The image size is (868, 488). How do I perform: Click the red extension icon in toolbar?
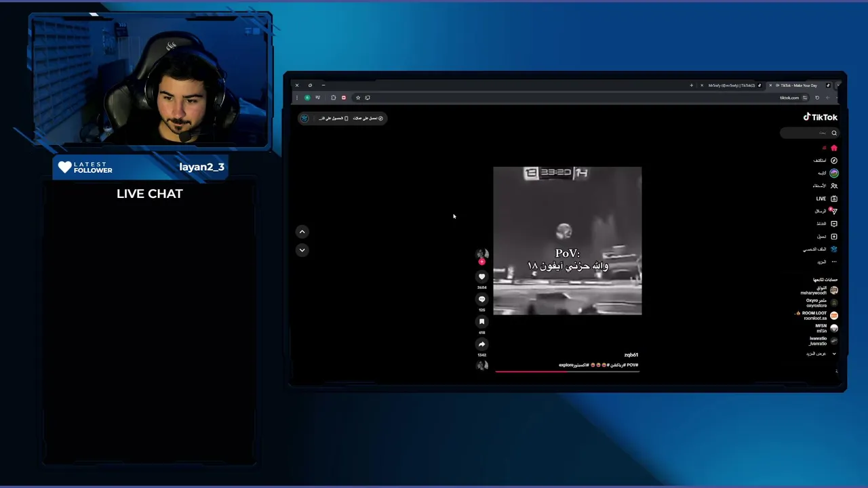point(343,98)
